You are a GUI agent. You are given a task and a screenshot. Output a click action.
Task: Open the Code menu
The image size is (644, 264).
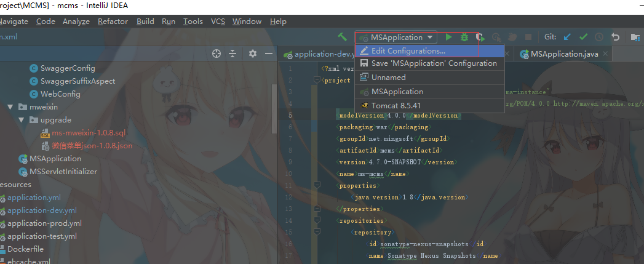point(46,22)
